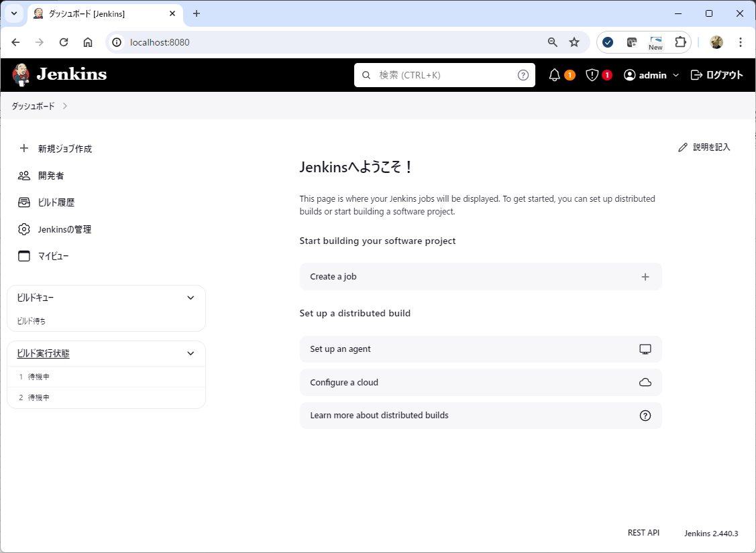Click the help icon in Learn more row
The height and width of the screenshot is (553, 756).
(645, 416)
